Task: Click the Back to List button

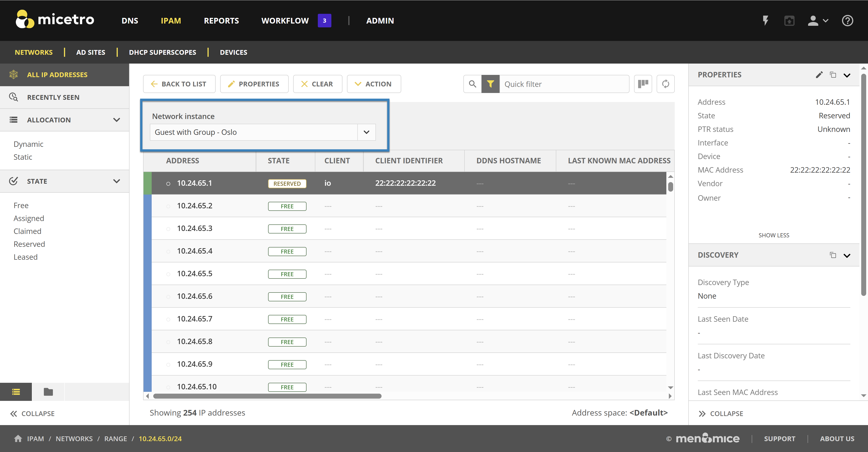Action: (179, 84)
